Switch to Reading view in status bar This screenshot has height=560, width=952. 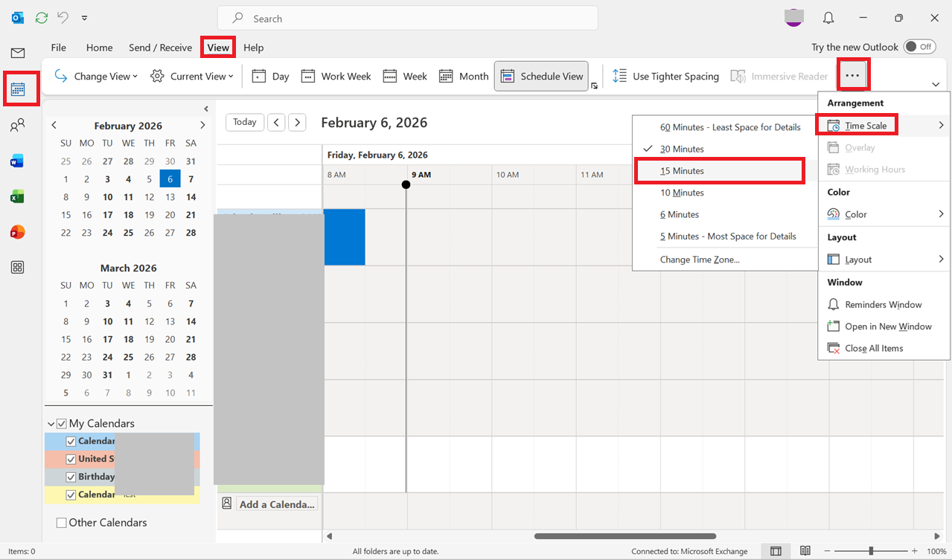pos(805,551)
